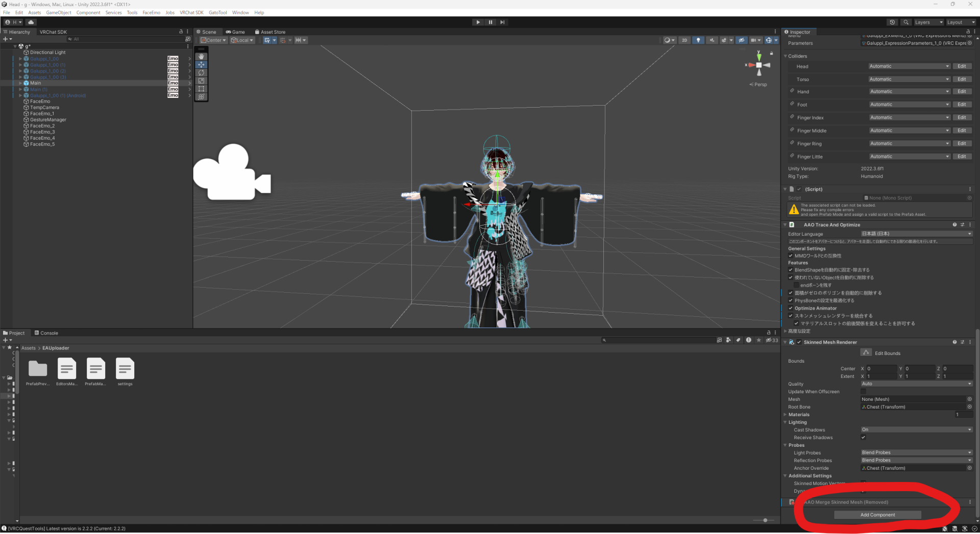Open the Editor Language dropdown
This screenshot has width=980, height=534.
click(916, 234)
